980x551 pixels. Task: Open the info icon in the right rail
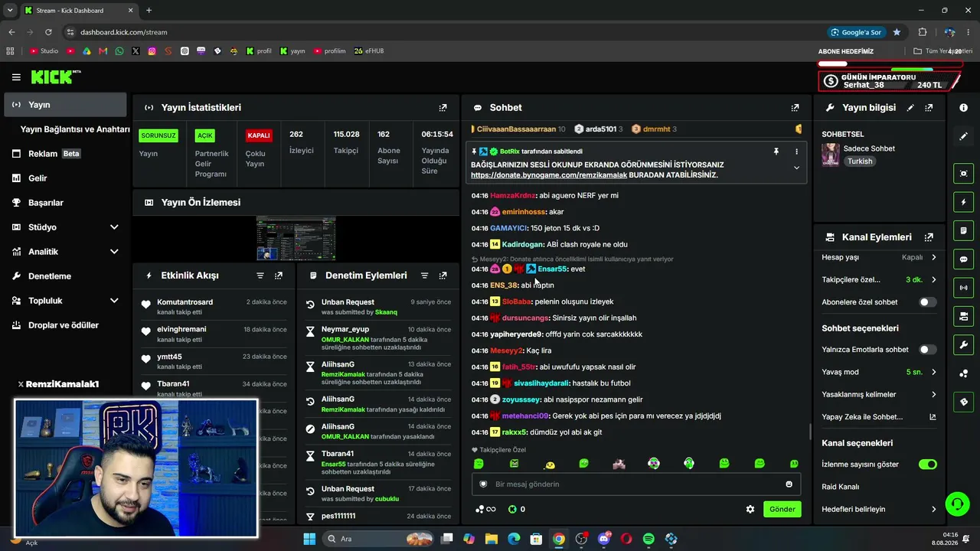(x=963, y=108)
